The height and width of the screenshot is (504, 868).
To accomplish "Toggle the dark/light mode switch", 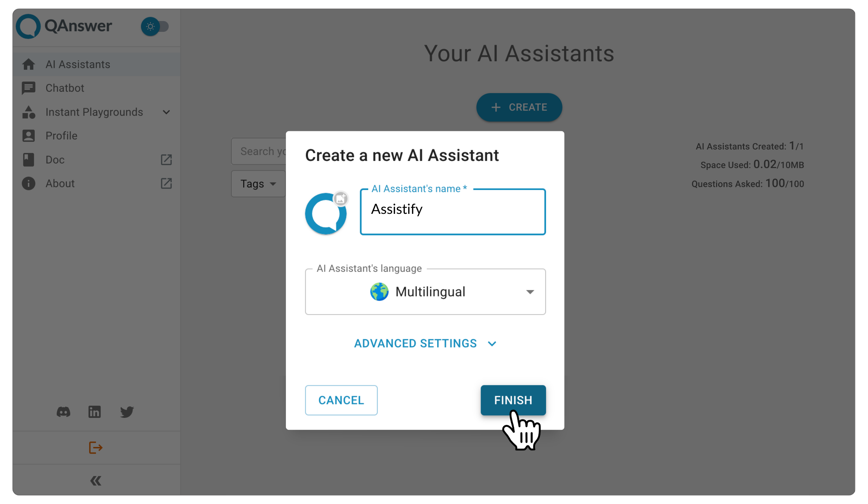I will 155,26.
